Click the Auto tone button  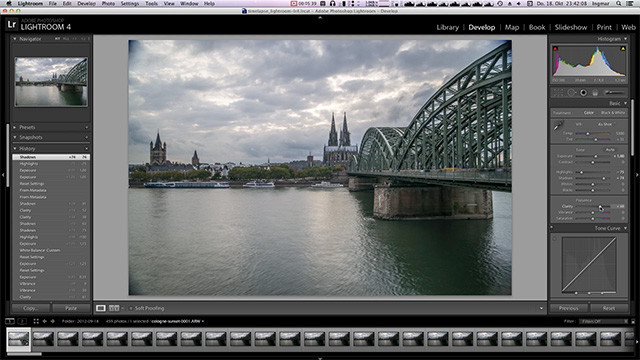tap(610, 150)
